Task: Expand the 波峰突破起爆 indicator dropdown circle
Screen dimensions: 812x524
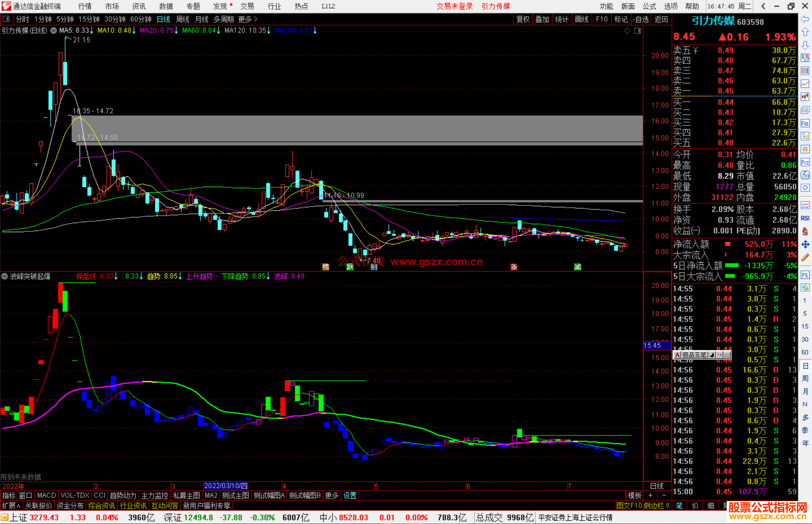Action: 5,276
